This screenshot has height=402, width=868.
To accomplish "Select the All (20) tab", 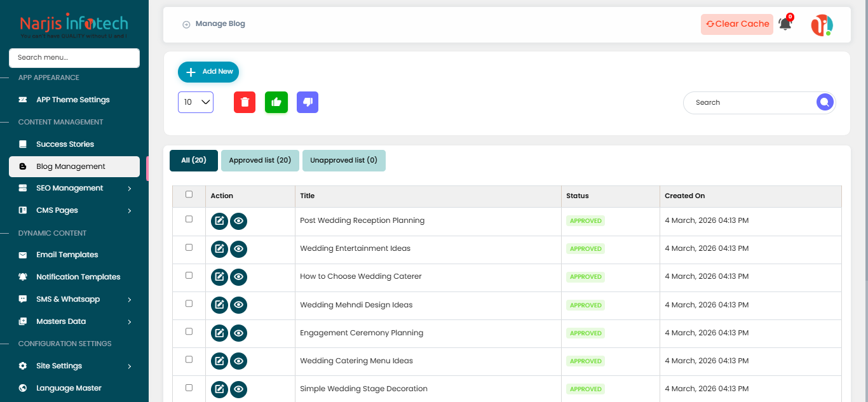I will [x=194, y=161].
